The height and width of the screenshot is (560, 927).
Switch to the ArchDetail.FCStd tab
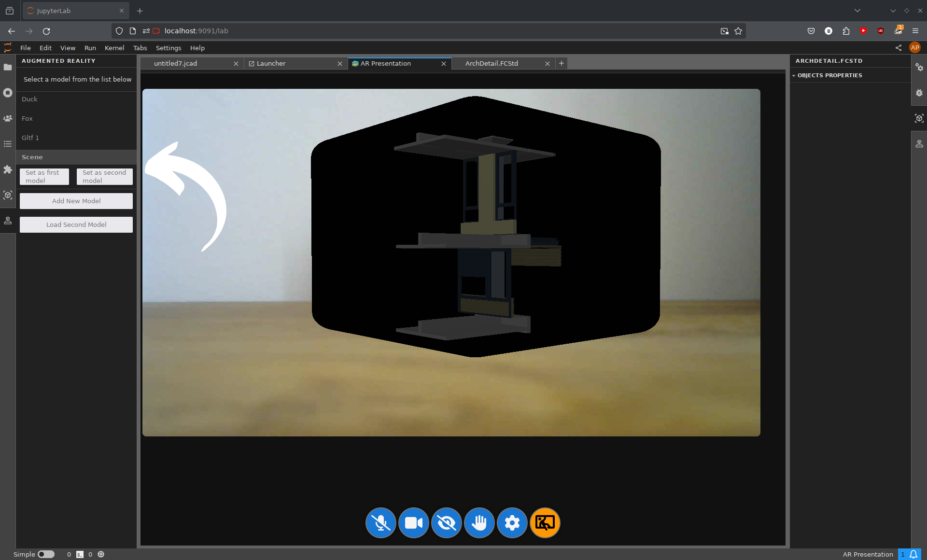(492, 63)
